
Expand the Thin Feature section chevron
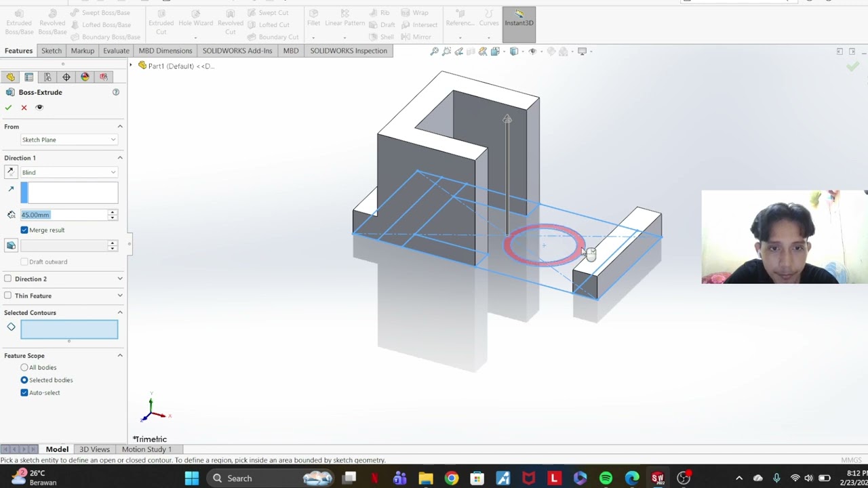pyautogui.click(x=120, y=296)
